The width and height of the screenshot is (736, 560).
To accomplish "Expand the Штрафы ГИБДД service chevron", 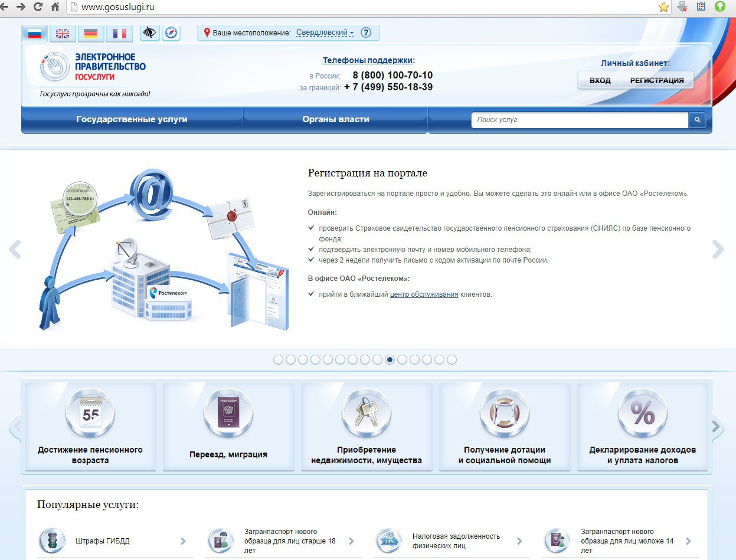I will coord(183,541).
